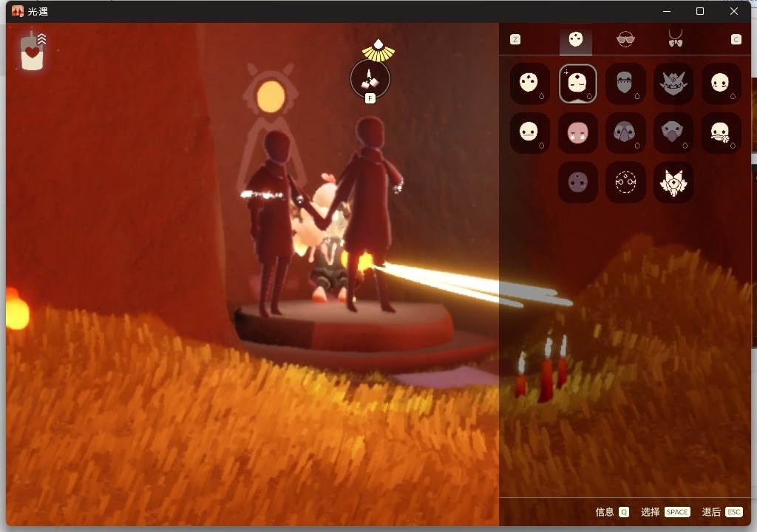This screenshot has width=757, height=532.
Task: Click the 退后 ESC back button
Action: pyautogui.click(x=722, y=512)
